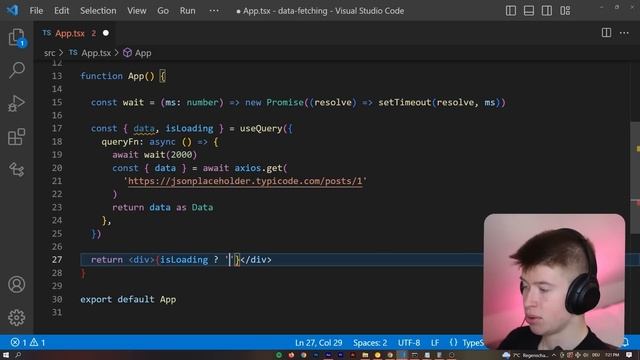
Task: Toggle the bottom panel layout icon
Action: 529,11
